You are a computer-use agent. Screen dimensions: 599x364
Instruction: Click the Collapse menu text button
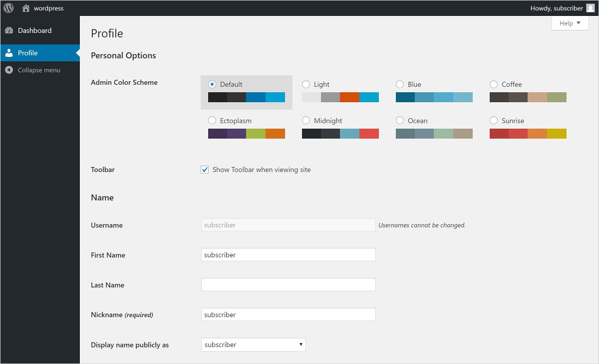click(x=39, y=70)
